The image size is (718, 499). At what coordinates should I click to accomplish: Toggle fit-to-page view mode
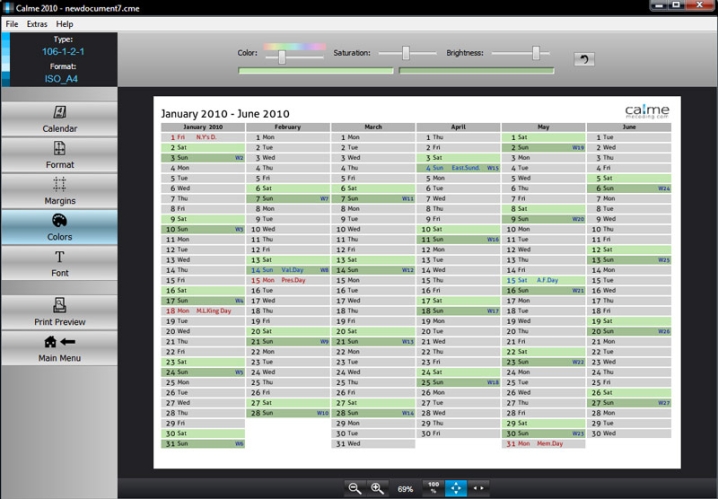click(455, 488)
